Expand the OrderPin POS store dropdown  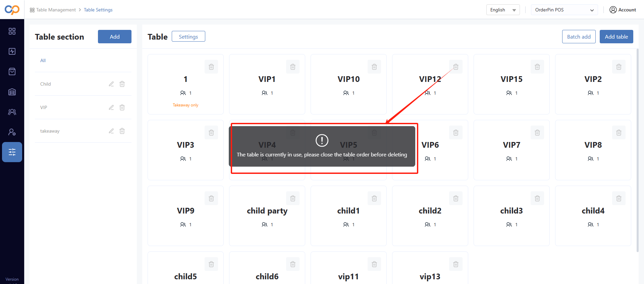[565, 10]
